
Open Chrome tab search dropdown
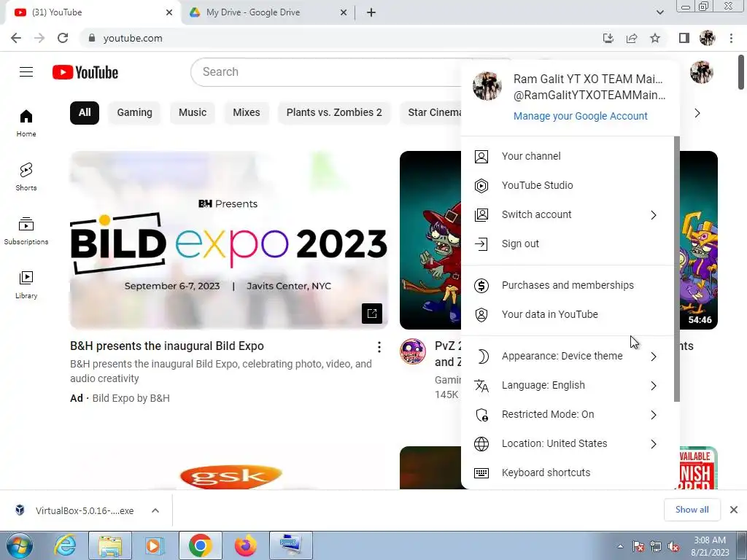[659, 12]
